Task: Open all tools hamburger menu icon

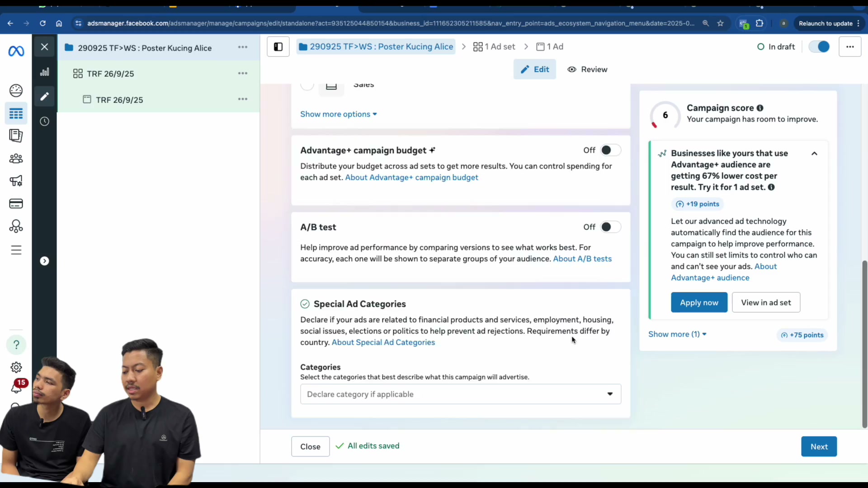Action: [x=16, y=250]
